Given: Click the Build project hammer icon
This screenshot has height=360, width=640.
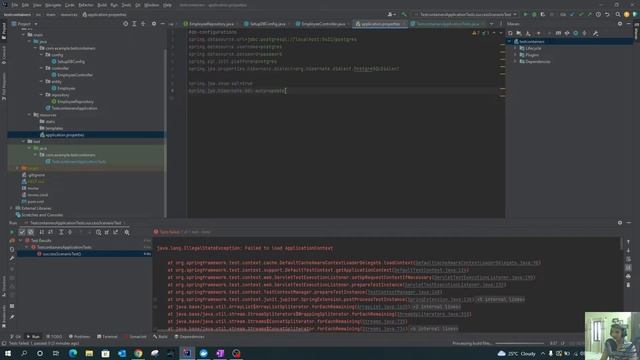Looking at the screenshot, I should (x=404, y=14).
